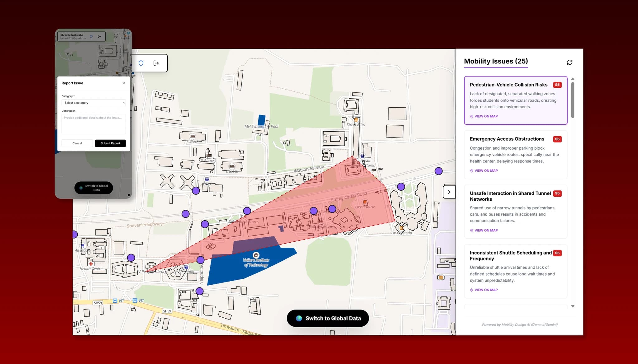Click the Liv Cafeteria food icon
The width and height of the screenshot is (638, 364).
[x=401, y=228]
